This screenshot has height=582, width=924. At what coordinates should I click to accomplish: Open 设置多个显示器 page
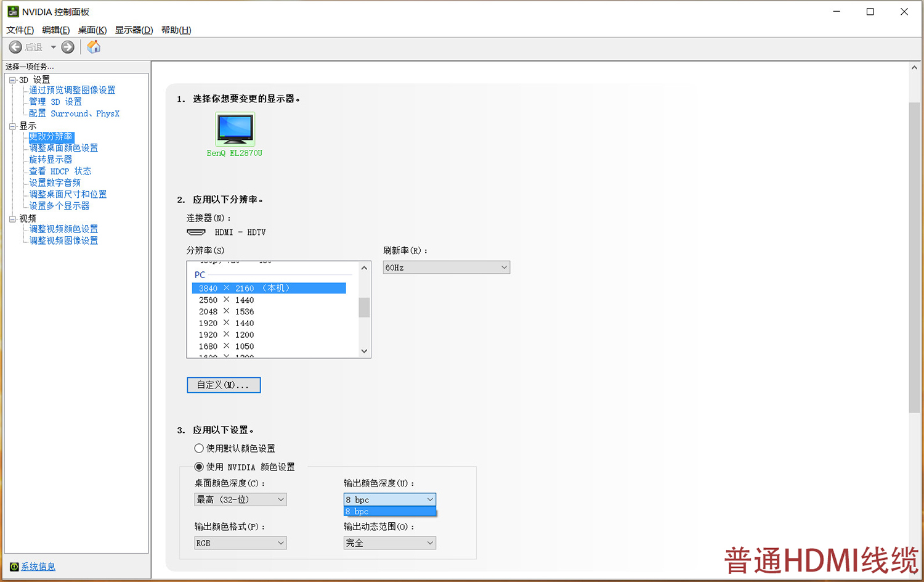pyautogui.click(x=59, y=206)
